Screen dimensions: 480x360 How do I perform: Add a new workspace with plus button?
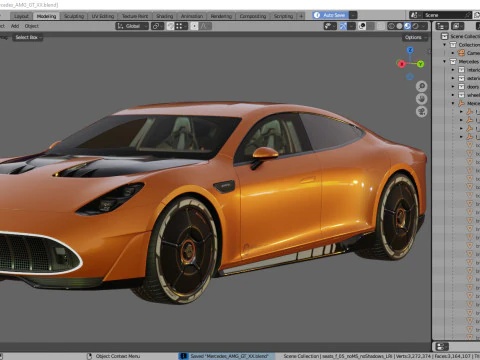coord(301,16)
